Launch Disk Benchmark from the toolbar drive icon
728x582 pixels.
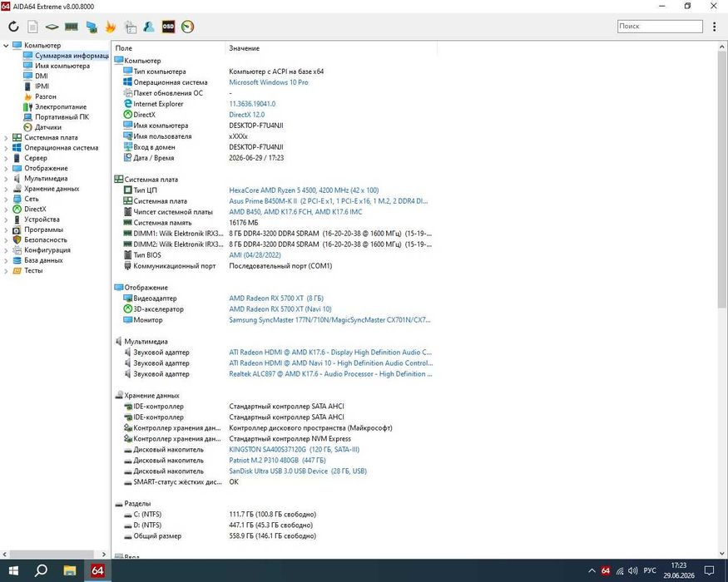tap(52, 27)
